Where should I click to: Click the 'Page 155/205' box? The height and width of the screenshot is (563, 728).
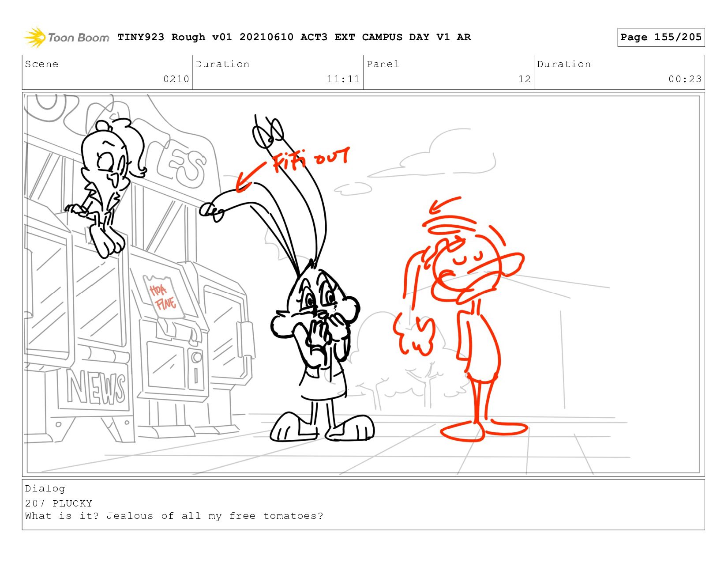[660, 37]
